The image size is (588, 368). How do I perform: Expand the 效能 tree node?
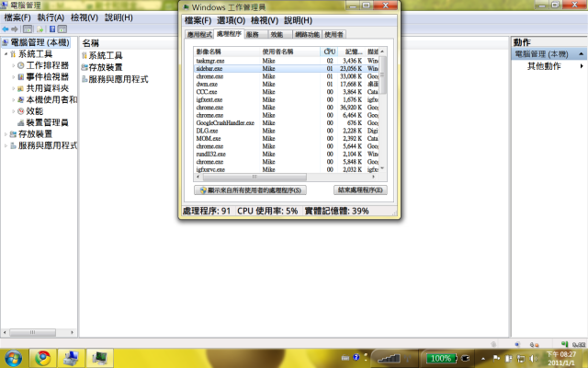tap(14, 111)
